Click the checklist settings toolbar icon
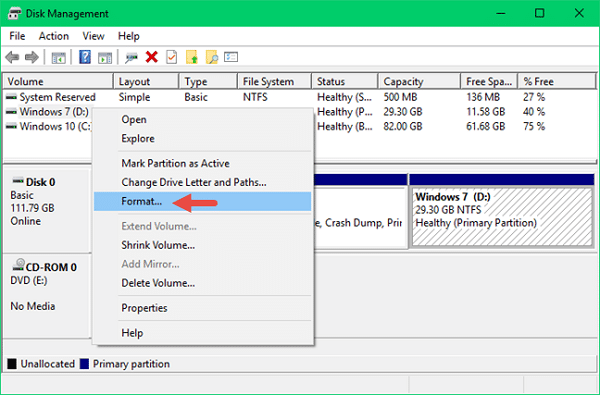 (231, 57)
